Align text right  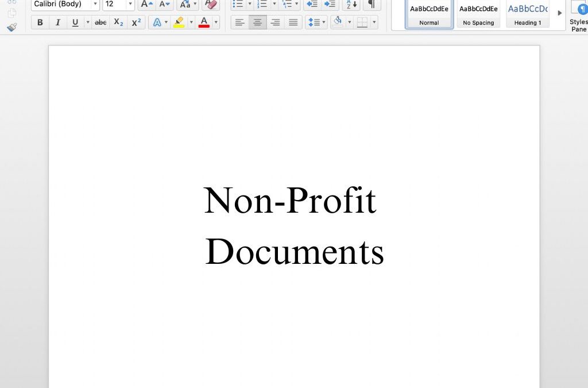(275, 22)
